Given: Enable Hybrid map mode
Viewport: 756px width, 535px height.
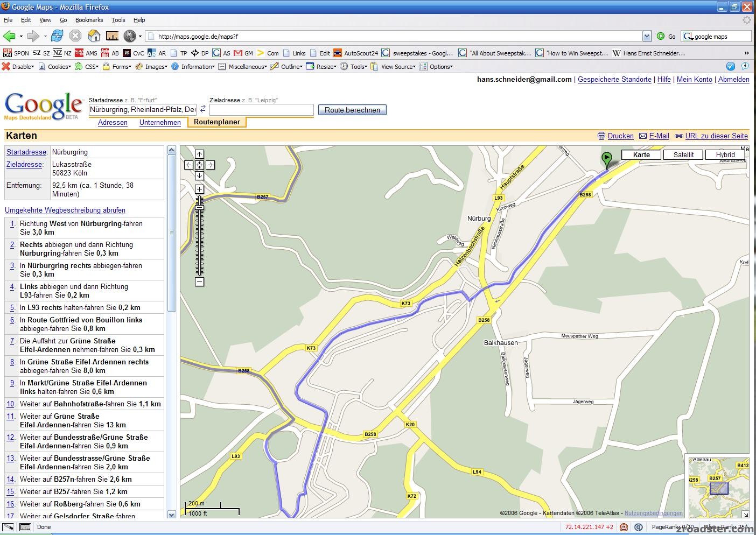Looking at the screenshot, I should click(x=725, y=154).
